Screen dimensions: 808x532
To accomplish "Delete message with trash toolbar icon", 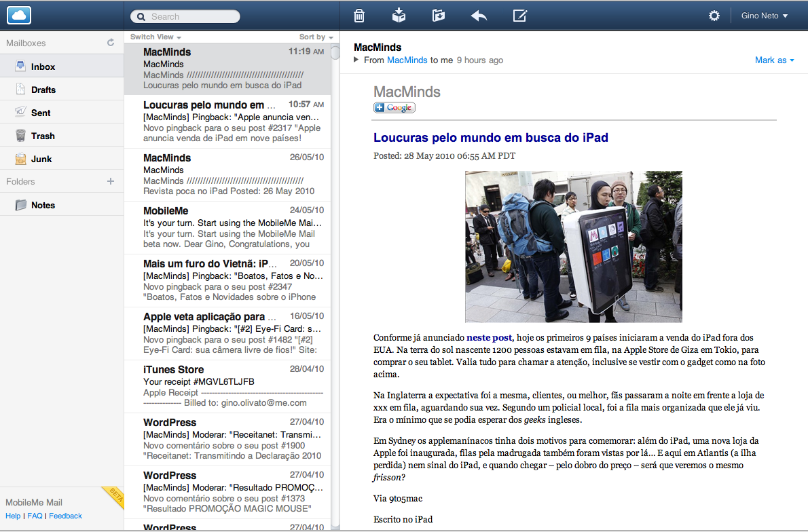I will click(x=359, y=16).
